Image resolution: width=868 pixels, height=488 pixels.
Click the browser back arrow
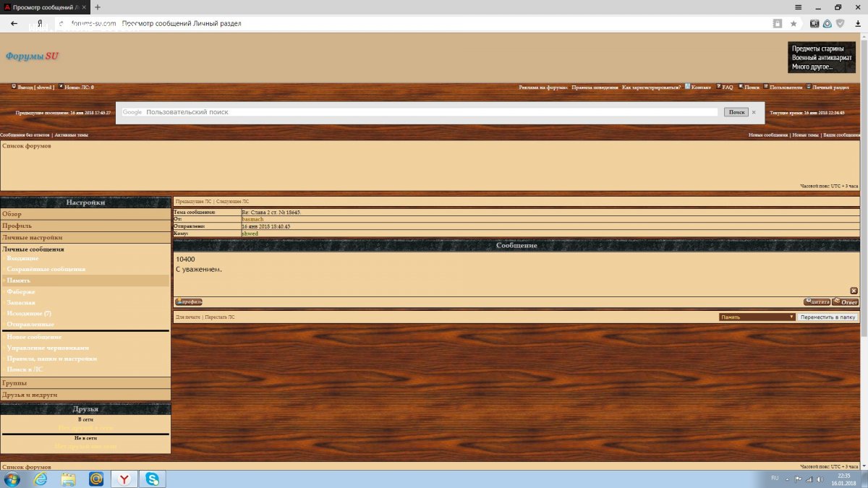[x=14, y=24]
